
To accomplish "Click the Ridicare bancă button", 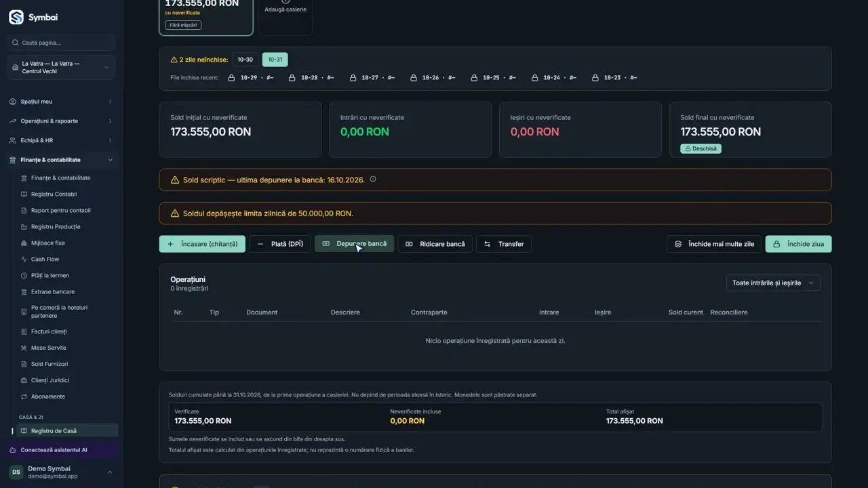I will pos(435,244).
